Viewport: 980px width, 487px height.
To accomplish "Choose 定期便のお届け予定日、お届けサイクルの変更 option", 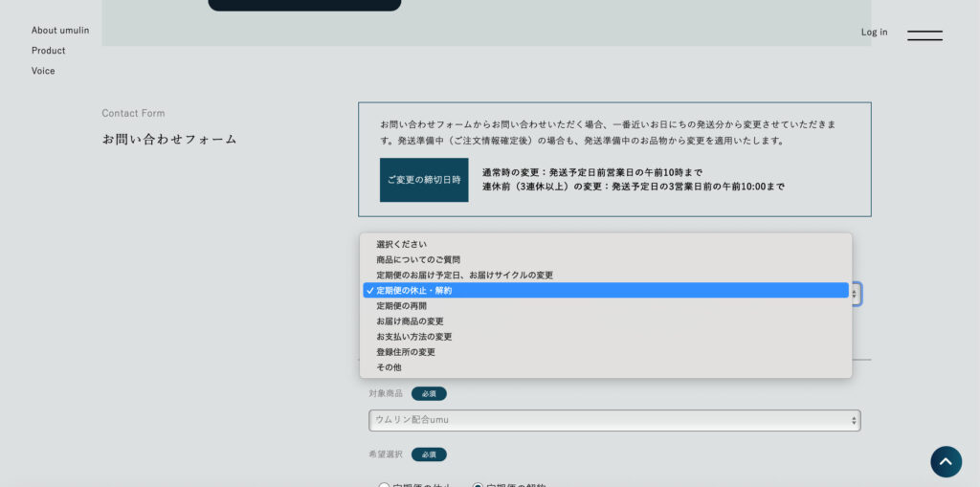I will (x=606, y=275).
